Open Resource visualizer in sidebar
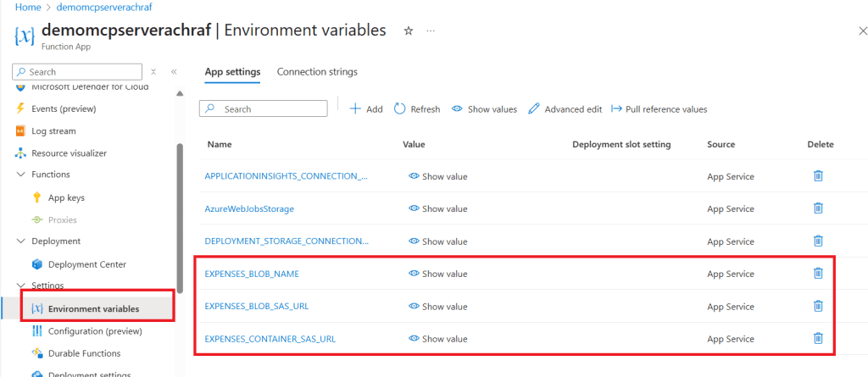868x377 pixels. [69, 153]
